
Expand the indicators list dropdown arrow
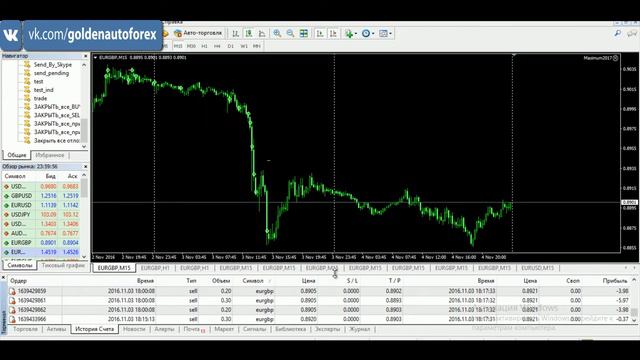[356, 33]
